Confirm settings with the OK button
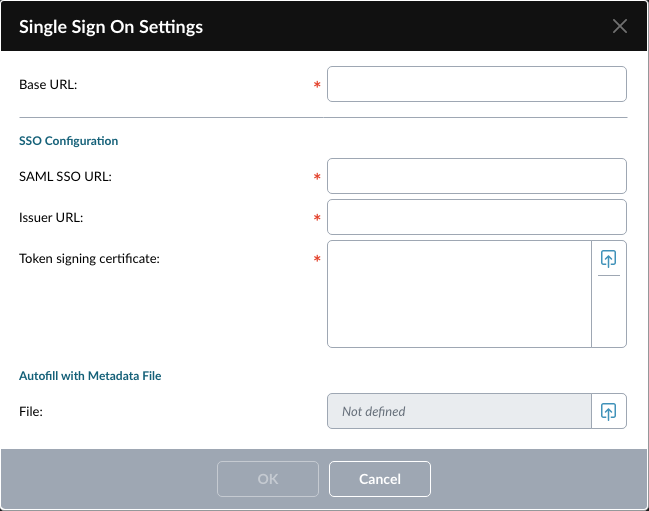The image size is (649, 511). pyautogui.click(x=268, y=479)
